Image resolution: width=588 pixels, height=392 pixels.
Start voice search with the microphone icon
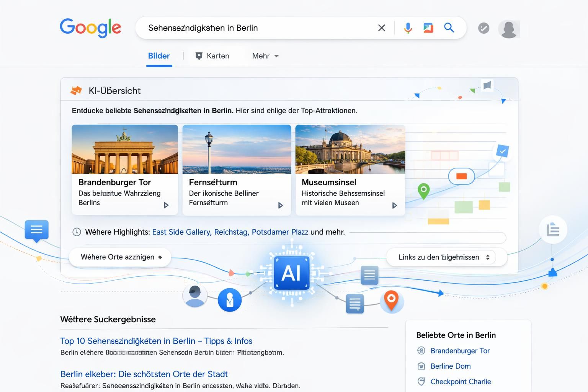pyautogui.click(x=408, y=28)
